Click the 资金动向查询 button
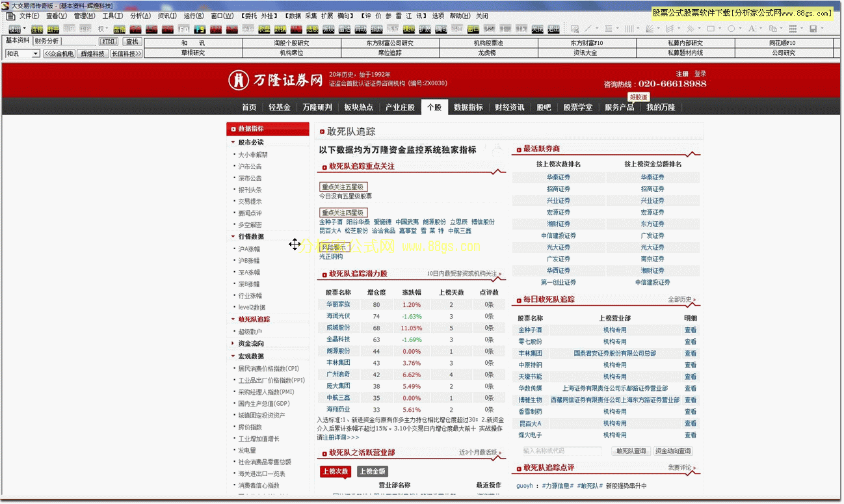 click(x=673, y=451)
